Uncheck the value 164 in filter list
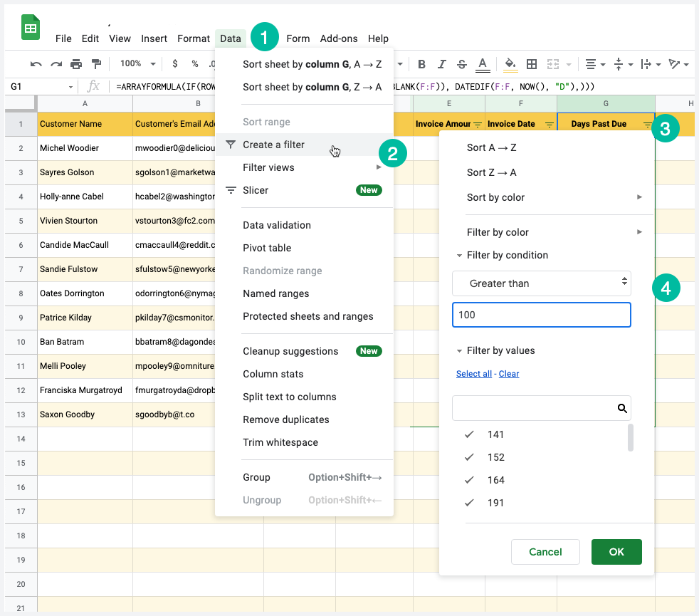This screenshot has width=699, height=616. click(469, 480)
